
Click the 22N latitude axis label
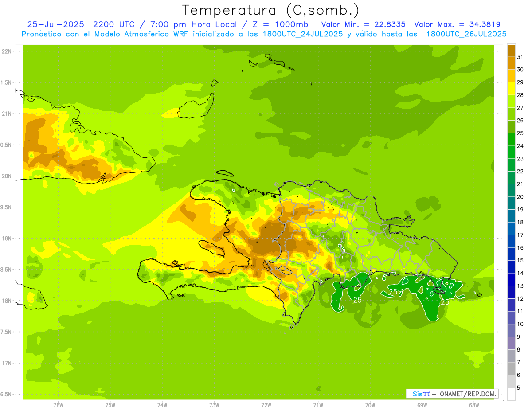pos(7,51)
